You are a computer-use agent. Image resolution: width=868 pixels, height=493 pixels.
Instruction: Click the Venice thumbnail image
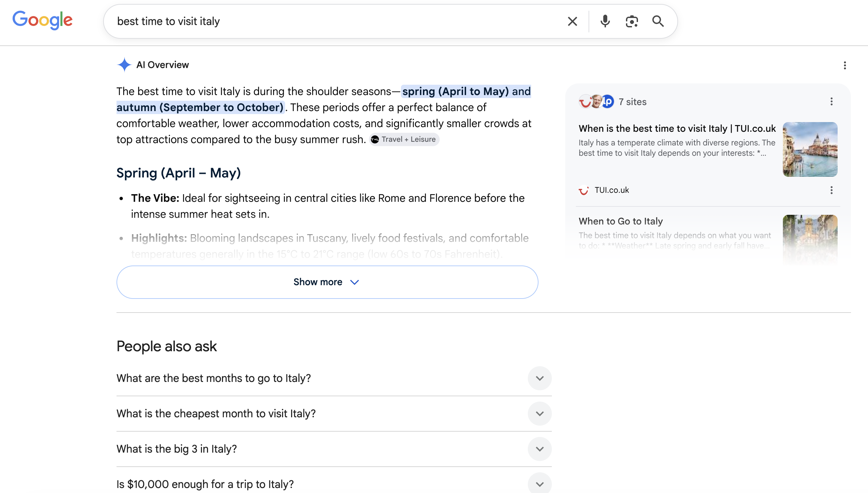click(810, 149)
